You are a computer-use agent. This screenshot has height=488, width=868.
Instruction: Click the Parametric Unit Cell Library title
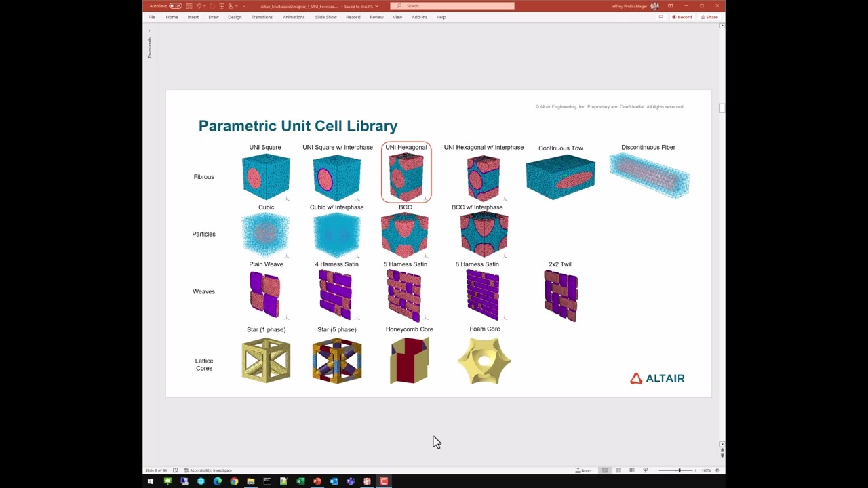298,126
